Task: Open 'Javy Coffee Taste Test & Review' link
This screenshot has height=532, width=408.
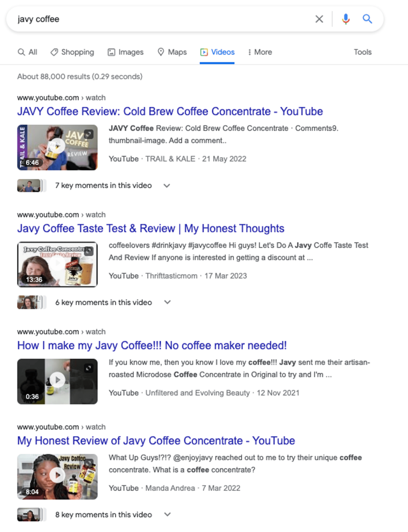Action: tap(151, 228)
